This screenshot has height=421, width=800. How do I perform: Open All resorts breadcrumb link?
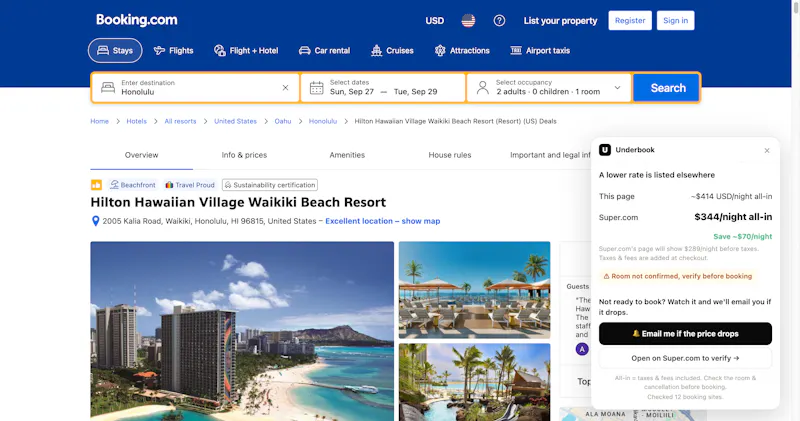tap(180, 121)
